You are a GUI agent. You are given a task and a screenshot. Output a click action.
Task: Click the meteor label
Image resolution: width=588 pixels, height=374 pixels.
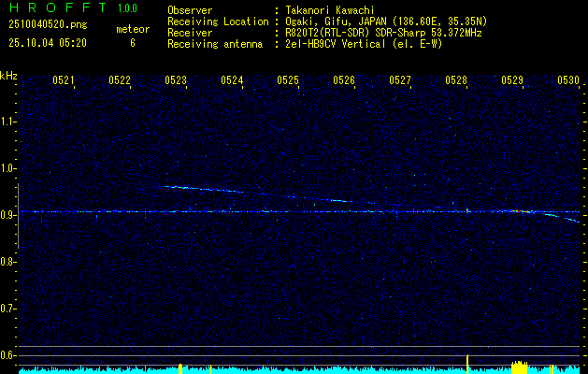[132, 29]
